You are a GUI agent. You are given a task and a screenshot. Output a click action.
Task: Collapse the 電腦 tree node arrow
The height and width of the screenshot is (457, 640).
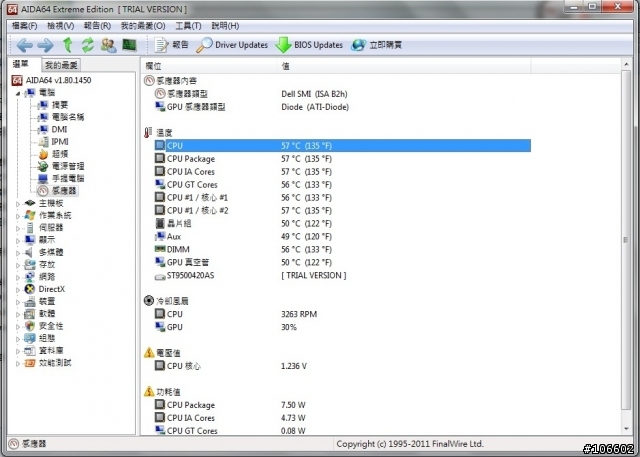[x=18, y=93]
